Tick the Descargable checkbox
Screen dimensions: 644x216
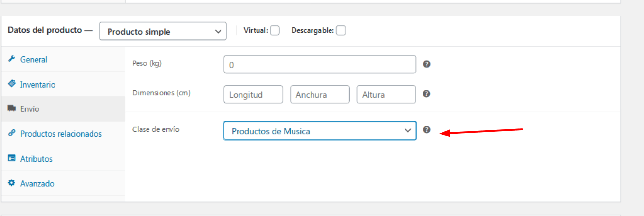click(341, 30)
